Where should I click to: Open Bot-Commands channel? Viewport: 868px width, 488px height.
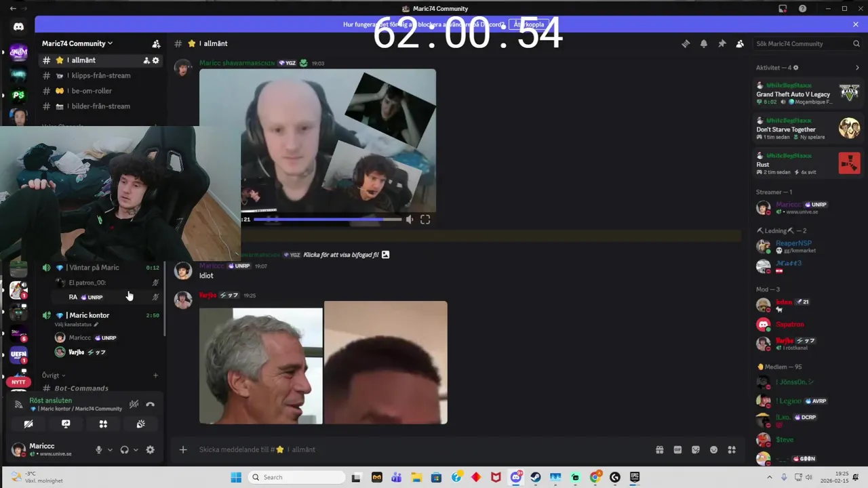tap(100, 388)
